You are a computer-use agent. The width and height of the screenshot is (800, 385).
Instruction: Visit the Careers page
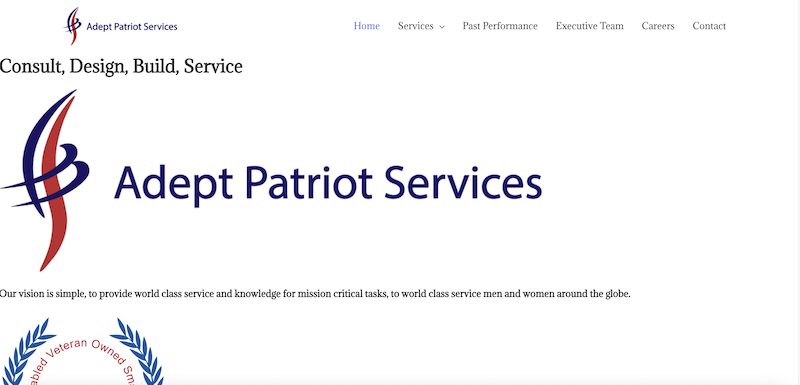[x=658, y=26]
